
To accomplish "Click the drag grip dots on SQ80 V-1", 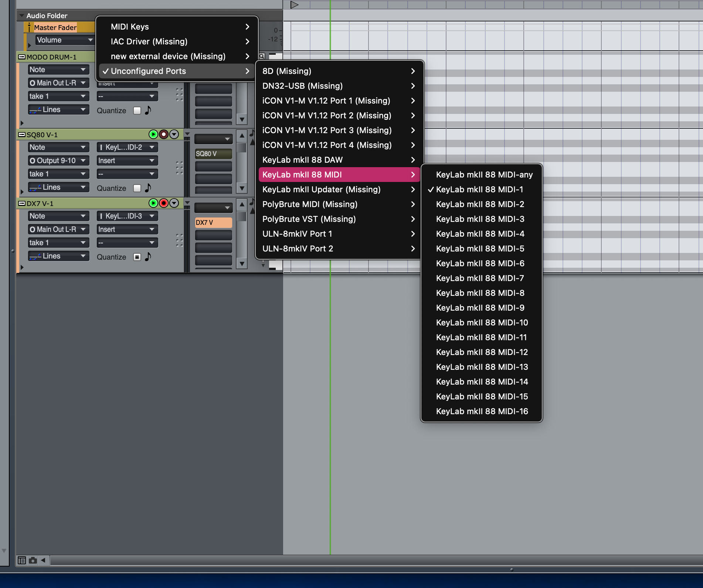I will click(179, 168).
